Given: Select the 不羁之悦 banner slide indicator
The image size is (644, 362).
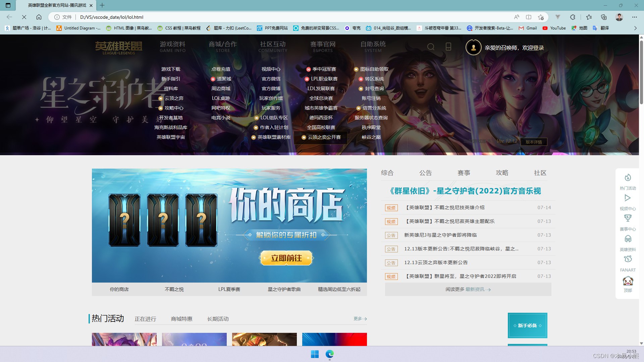Looking at the screenshot, I should point(174,289).
